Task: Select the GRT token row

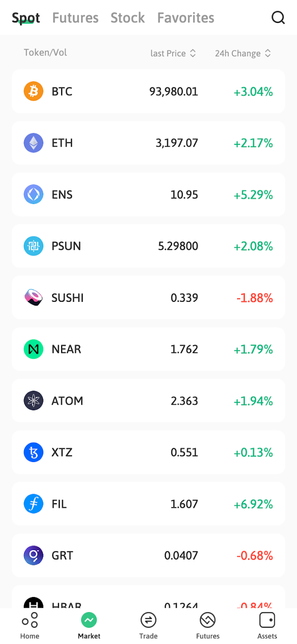Action: [x=148, y=555]
